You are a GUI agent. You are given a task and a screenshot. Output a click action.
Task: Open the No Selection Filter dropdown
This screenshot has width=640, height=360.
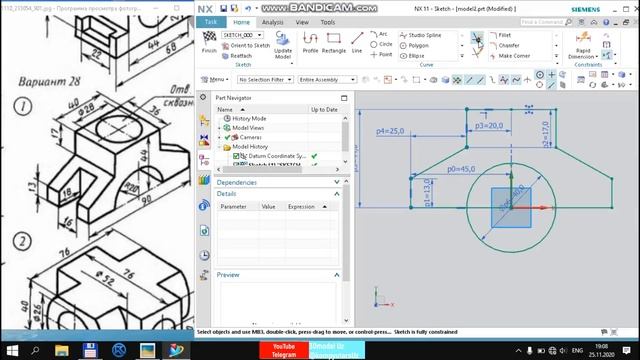265,80
